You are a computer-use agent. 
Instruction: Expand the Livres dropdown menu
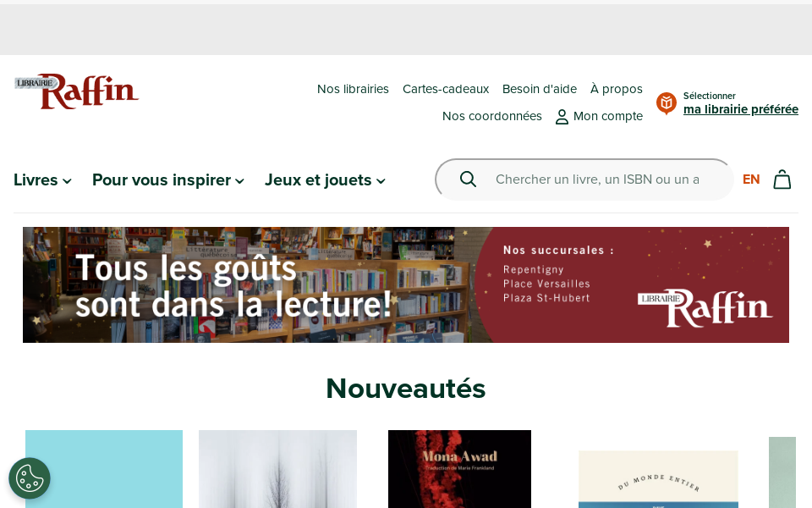[41, 179]
